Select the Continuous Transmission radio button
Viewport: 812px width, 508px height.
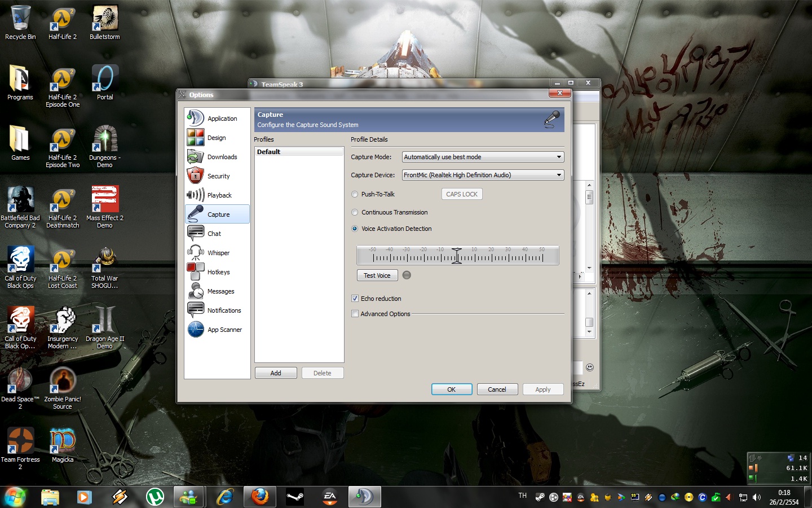point(355,212)
